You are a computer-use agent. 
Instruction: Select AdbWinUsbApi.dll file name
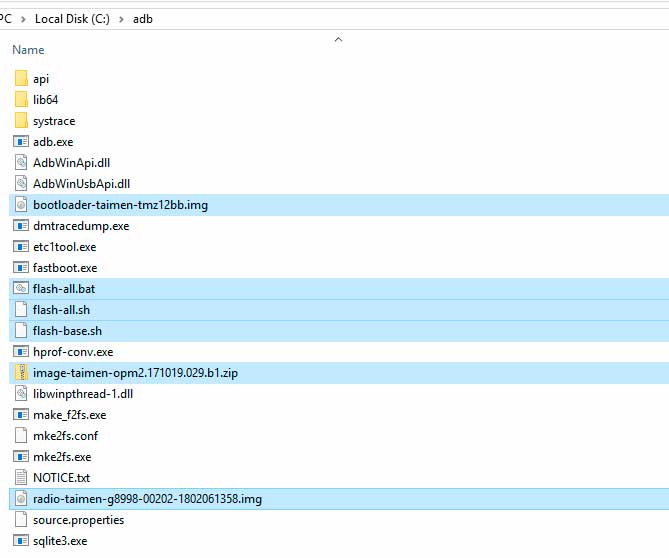tap(81, 183)
